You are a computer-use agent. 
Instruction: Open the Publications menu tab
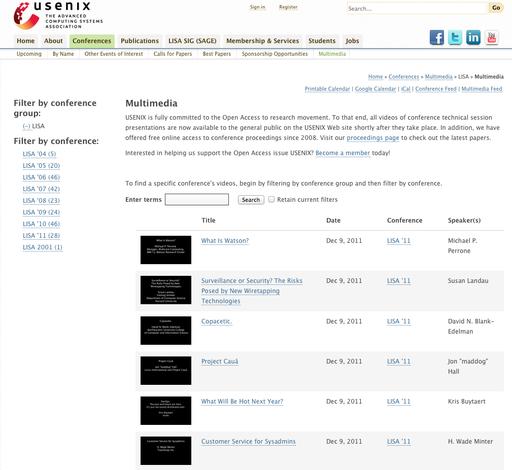pos(140,41)
